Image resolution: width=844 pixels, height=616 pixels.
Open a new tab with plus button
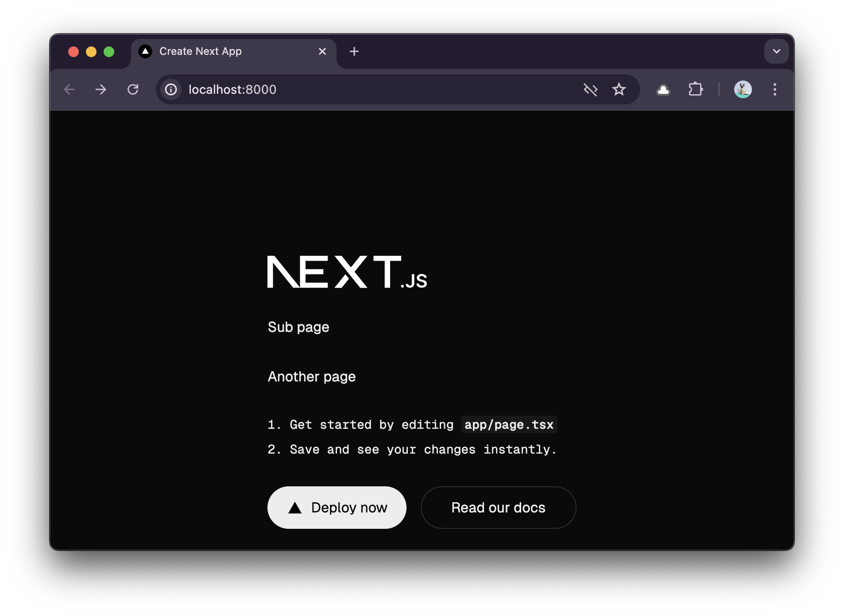(x=354, y=52)
